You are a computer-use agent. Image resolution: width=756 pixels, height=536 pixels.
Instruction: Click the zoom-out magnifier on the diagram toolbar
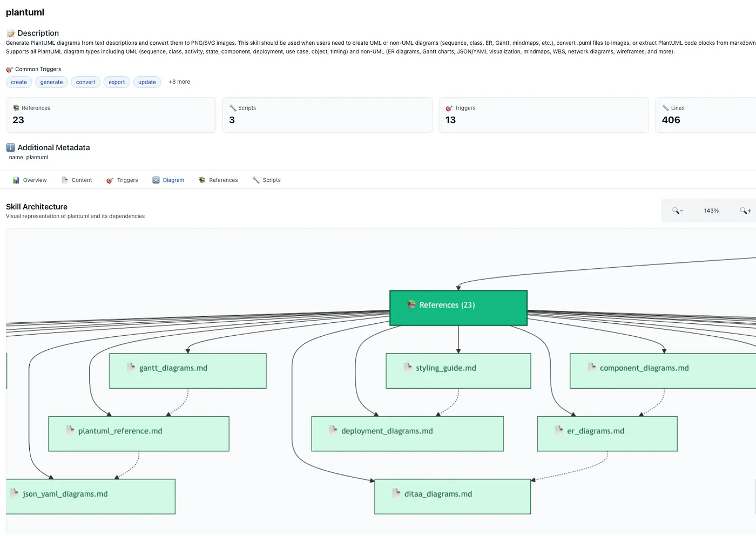click(x=677, y=211)
